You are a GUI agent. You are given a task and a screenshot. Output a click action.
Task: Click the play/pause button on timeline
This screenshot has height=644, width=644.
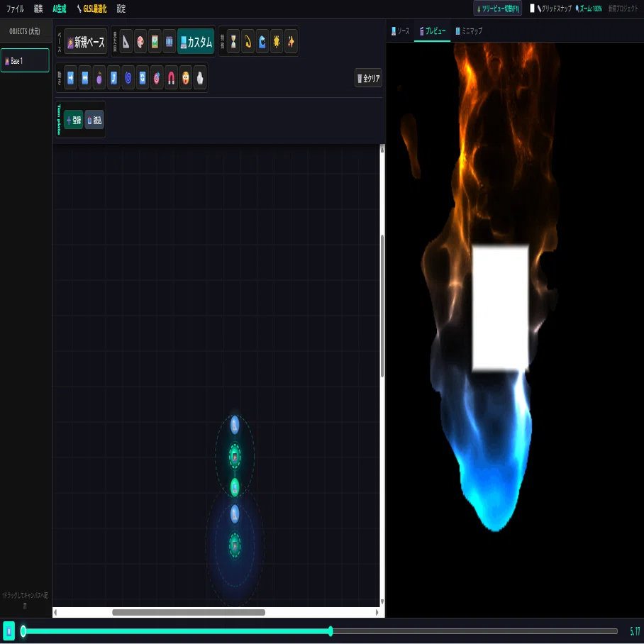click(x=9, y=631)
